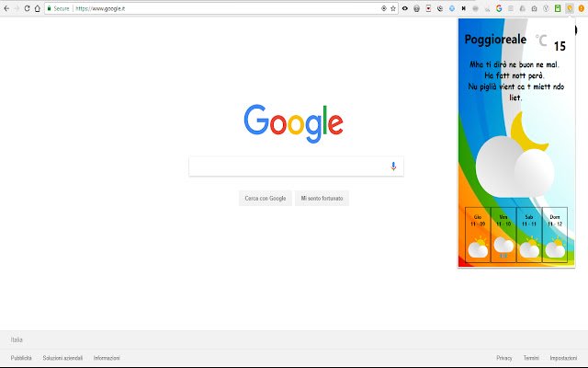Click the Cerca con Google button
Screen dimensions: 588x368
click(266, 199)
